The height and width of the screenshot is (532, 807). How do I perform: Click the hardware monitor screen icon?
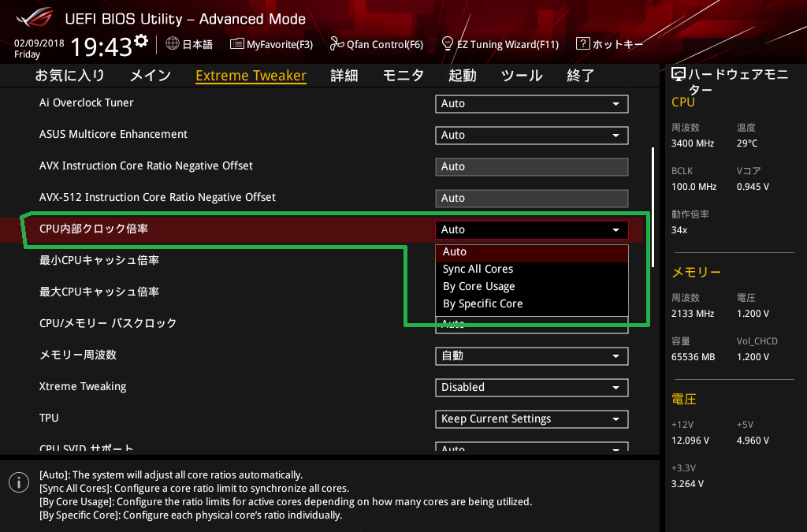pyautogui.click(x=679, y=75)
